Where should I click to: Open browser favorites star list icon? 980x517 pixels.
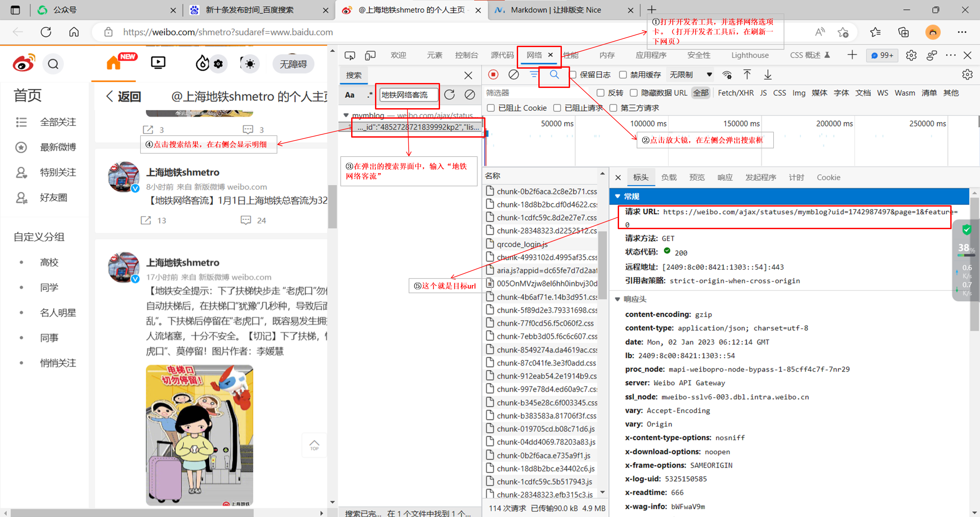tap(875, 32)
